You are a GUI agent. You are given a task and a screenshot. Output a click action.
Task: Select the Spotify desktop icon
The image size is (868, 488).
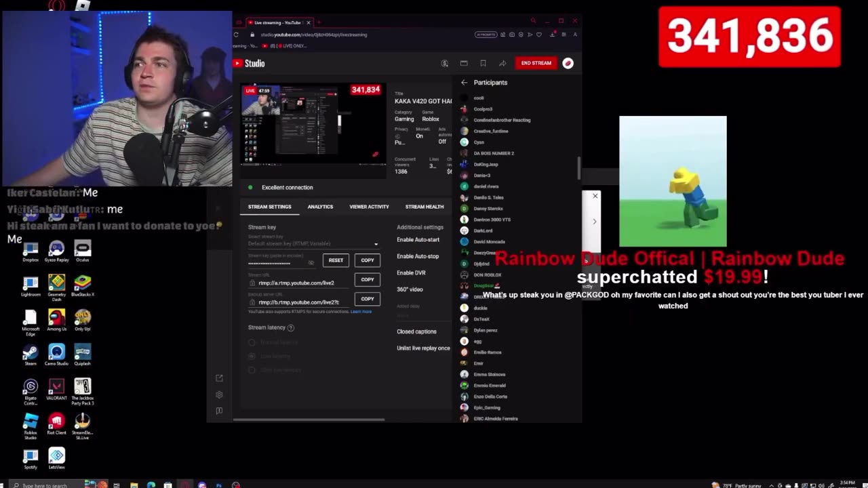tap(31, 458)
